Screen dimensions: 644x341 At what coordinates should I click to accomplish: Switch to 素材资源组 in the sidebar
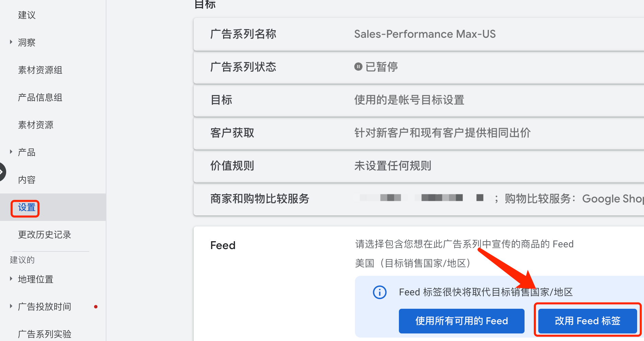click(40, 70)
